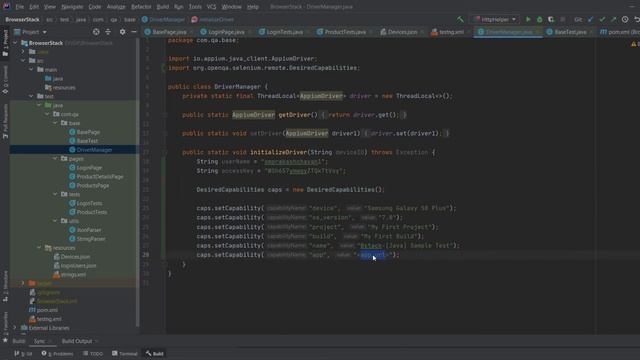The image size is (640, 360).
Task: Open the File menu
Action: (x=20, y=7)
